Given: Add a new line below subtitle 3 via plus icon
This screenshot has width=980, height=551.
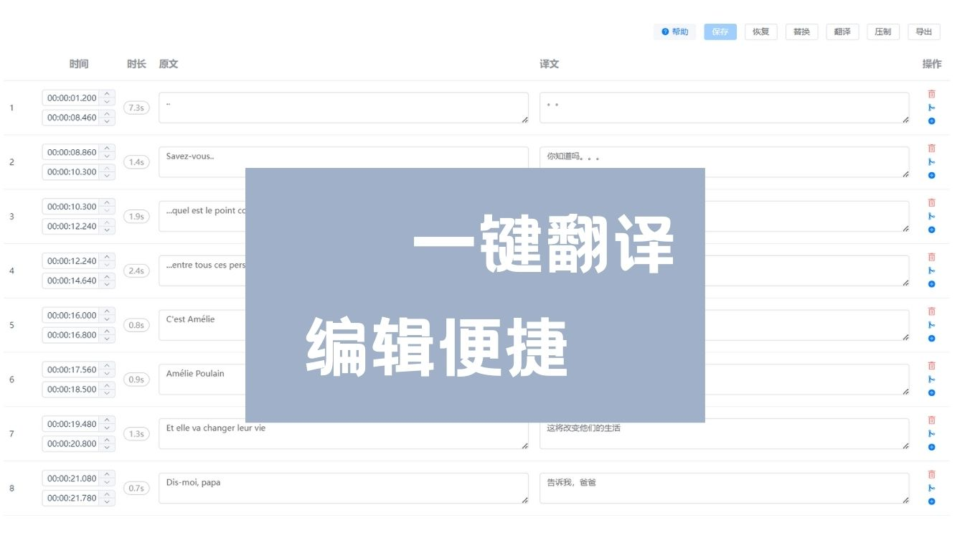Looking at the screenshot, I should click(x=931, y=229).
